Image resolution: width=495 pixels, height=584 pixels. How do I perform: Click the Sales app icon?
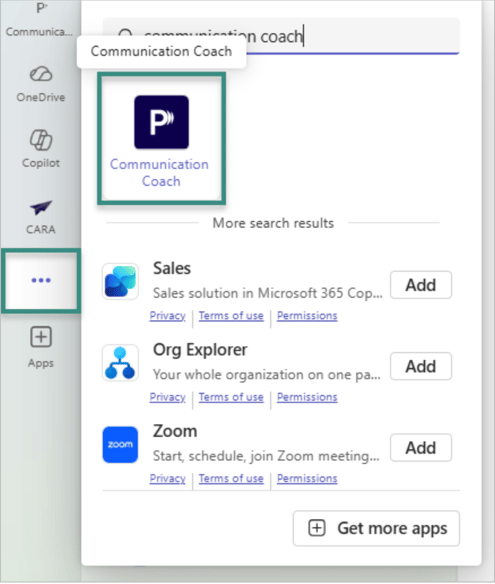point(120,282)
